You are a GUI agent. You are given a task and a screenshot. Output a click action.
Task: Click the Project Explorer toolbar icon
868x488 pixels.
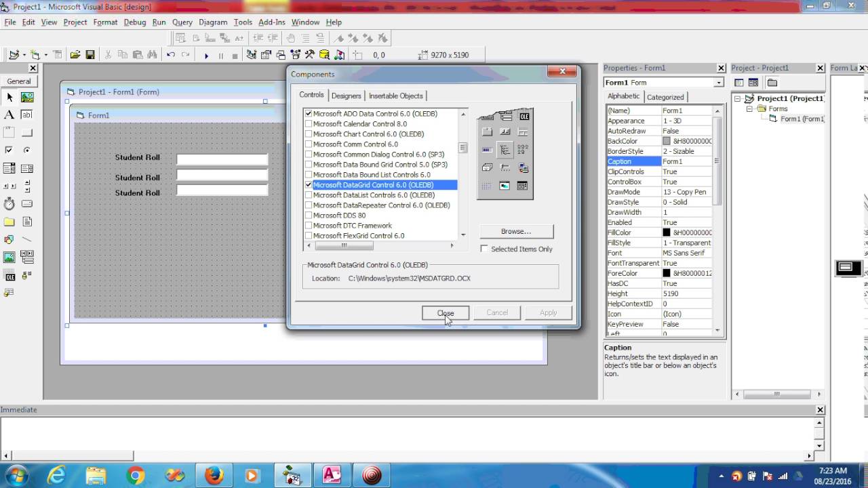point(251,55)
